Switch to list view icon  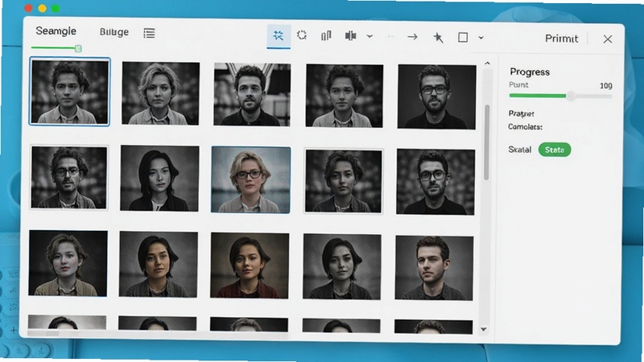point(149,33)
